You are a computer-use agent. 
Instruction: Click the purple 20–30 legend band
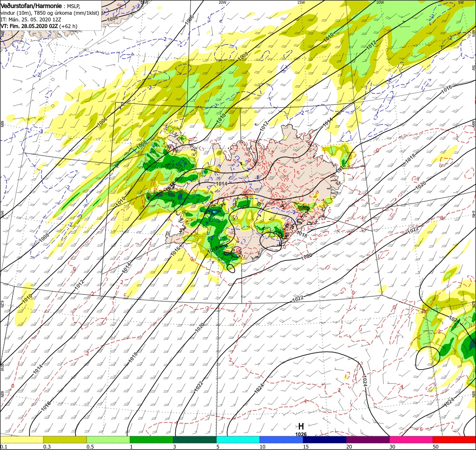pos(367,440)
